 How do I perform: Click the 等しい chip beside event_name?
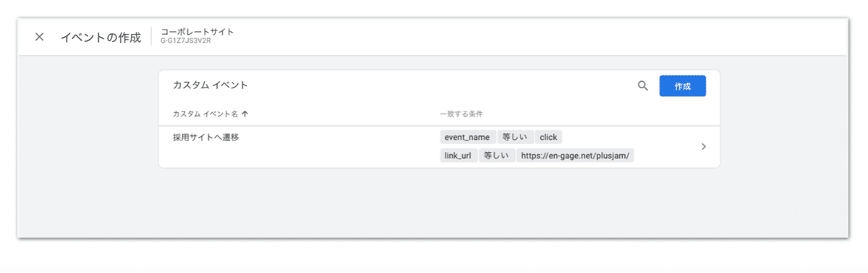click(515, 137)
